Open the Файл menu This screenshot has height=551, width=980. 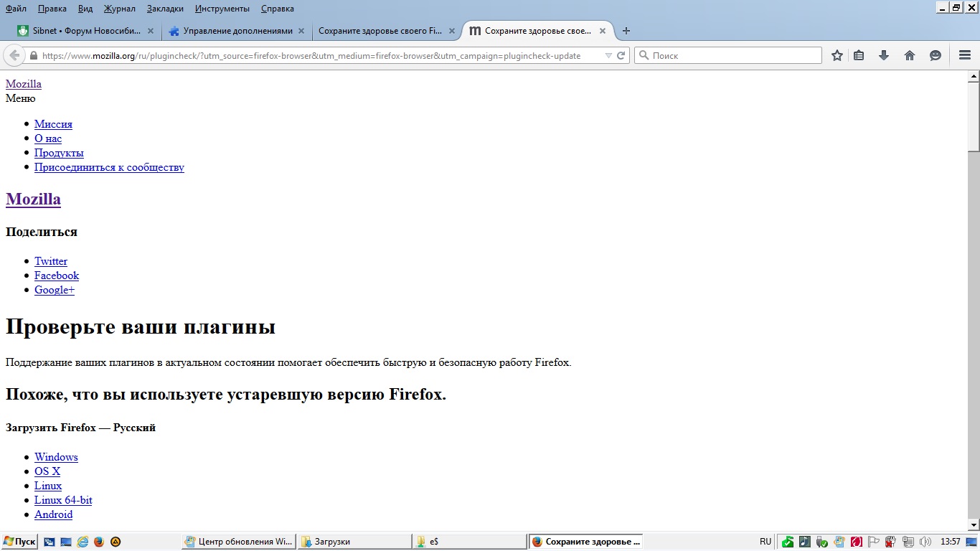point(16,9)
